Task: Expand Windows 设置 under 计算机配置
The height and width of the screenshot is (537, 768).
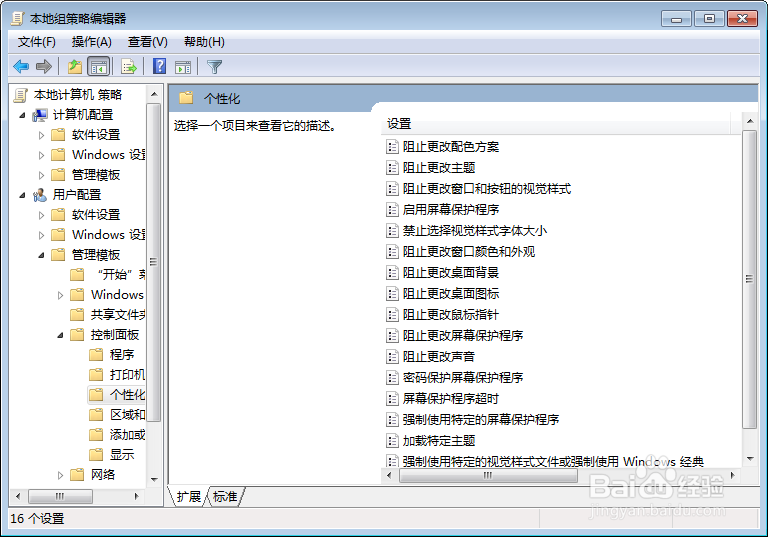Action: click(x=41, y=155)
